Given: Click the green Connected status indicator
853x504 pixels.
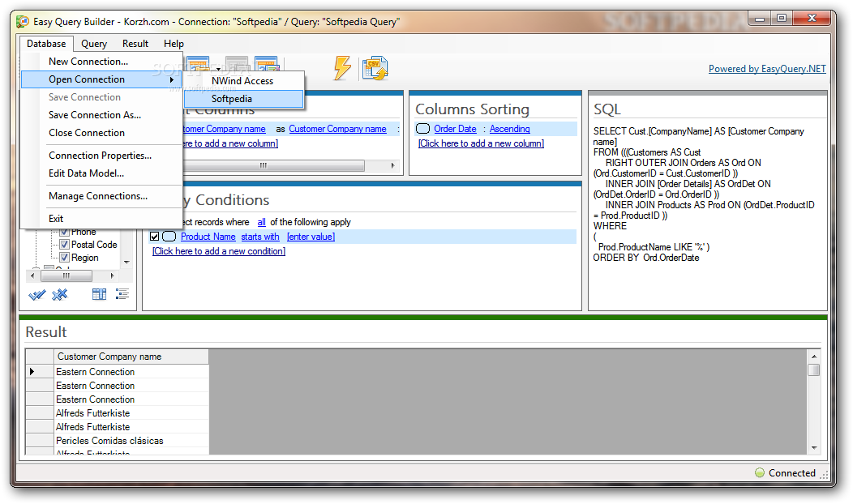Looking at the screenshot, I should point(760,472).
